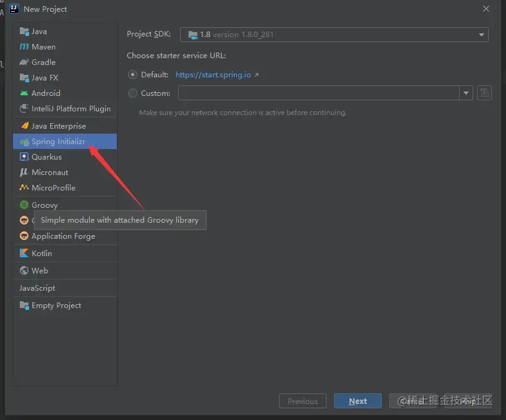506x420 pixels.
Task: Select MicroProfile text in project list
Action: (53, 188)
